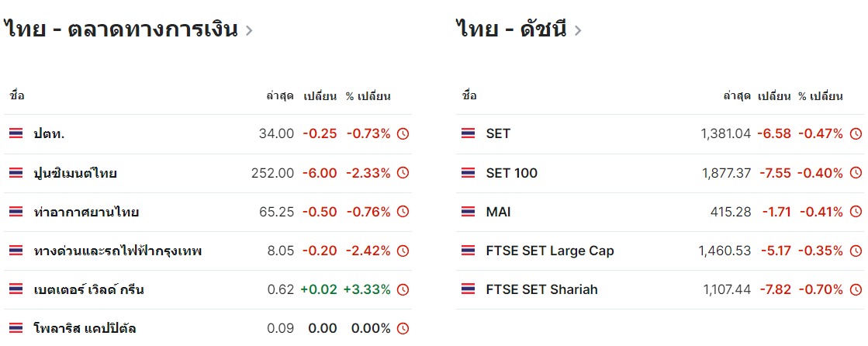Screen dimensions: 868x346
Task: Click clock icon in SET index row
Action: coord(855,134)
